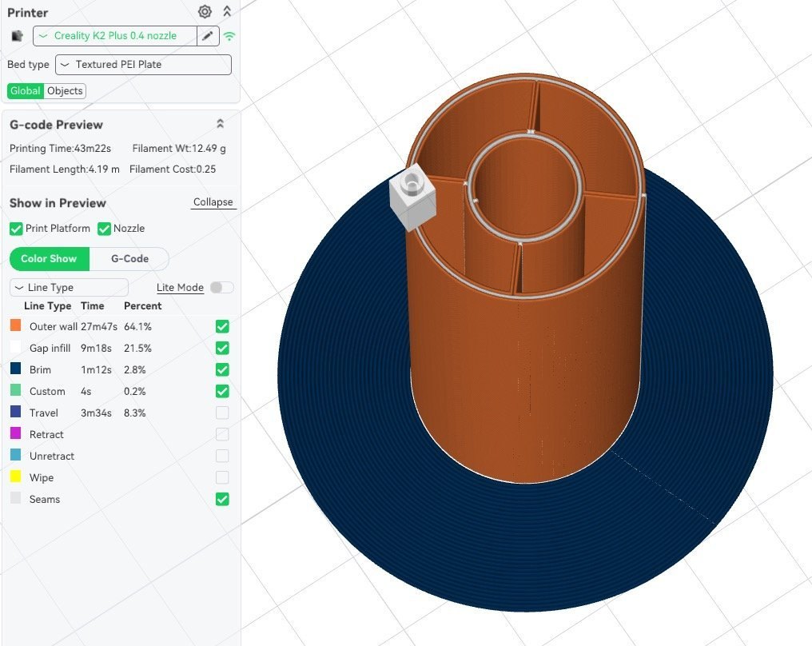Collapse the G-code Preview section chevron
The image size is (812, 646).
(221, 124)
